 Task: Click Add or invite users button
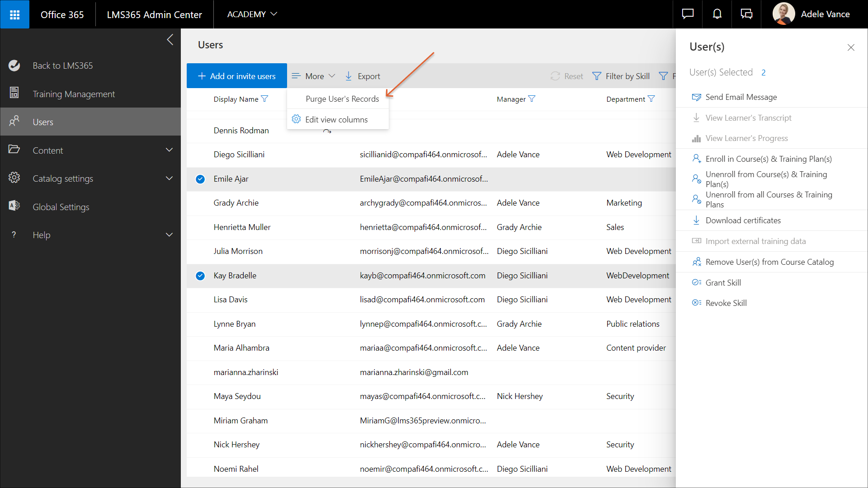(x=237, y=76)
